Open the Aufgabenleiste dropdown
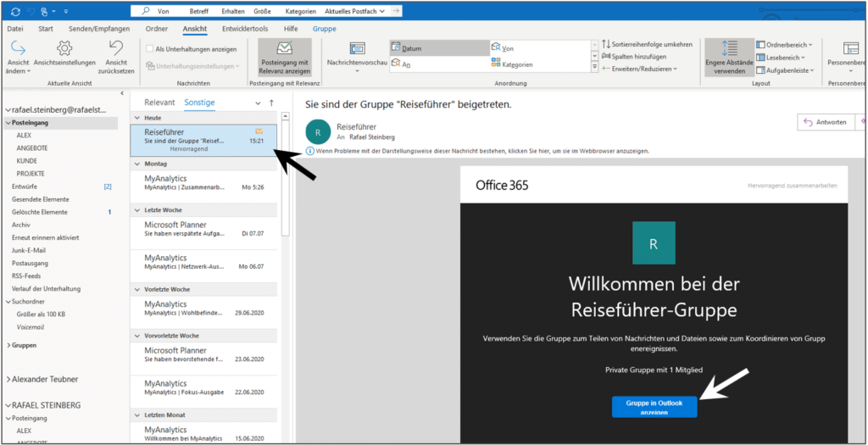This screenshot has height=445, width=868. pyautogui.click(x=786, y=70)
